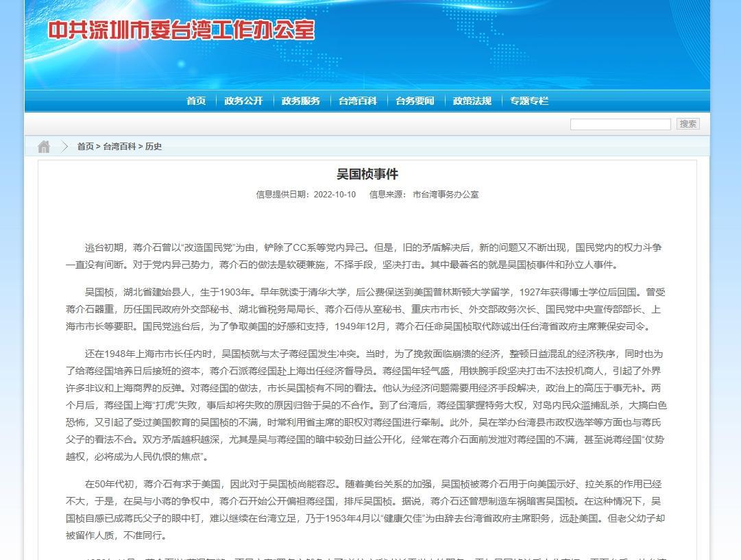741x560 pixels.
Task: Open the 台湾百科 navigation menu item
Action: point(358,101)
